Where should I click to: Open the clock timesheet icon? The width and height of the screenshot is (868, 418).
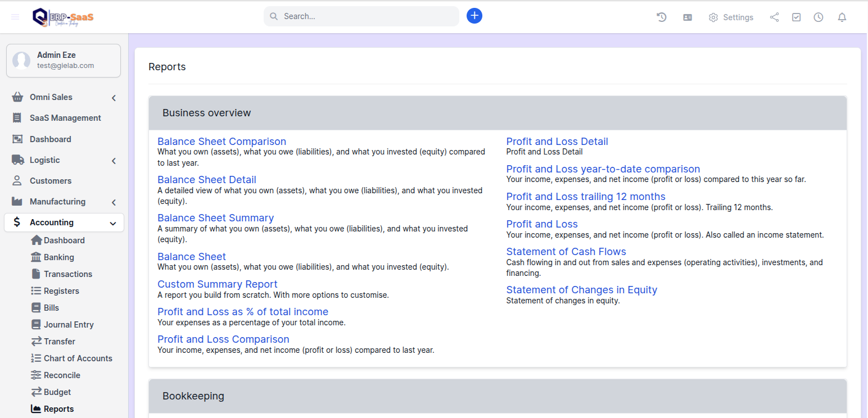click(x=818, y=17)
